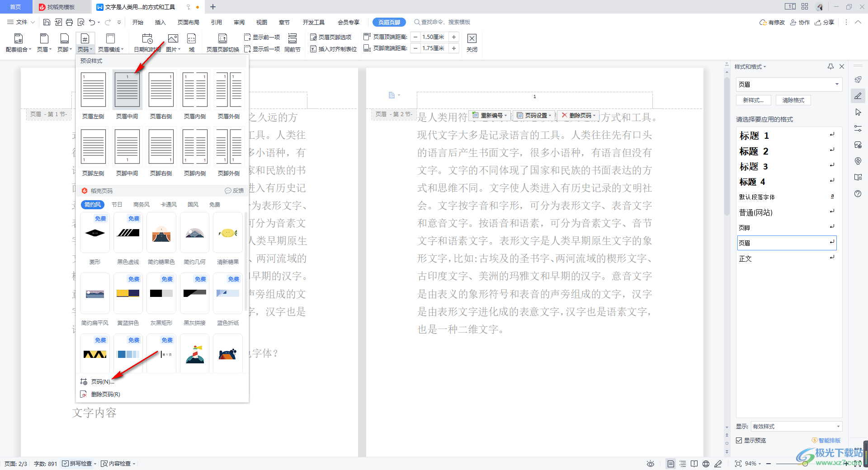Expand the 有效样式 display dropdown
The width and height of the screenshot is (868, 470).
pos(838,427)
